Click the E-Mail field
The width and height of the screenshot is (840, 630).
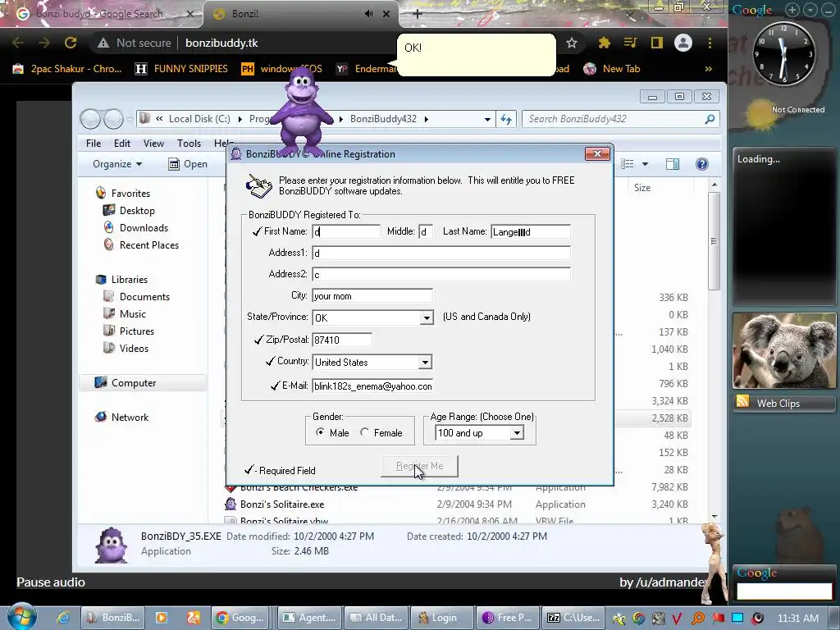click(x=372, y=386)
